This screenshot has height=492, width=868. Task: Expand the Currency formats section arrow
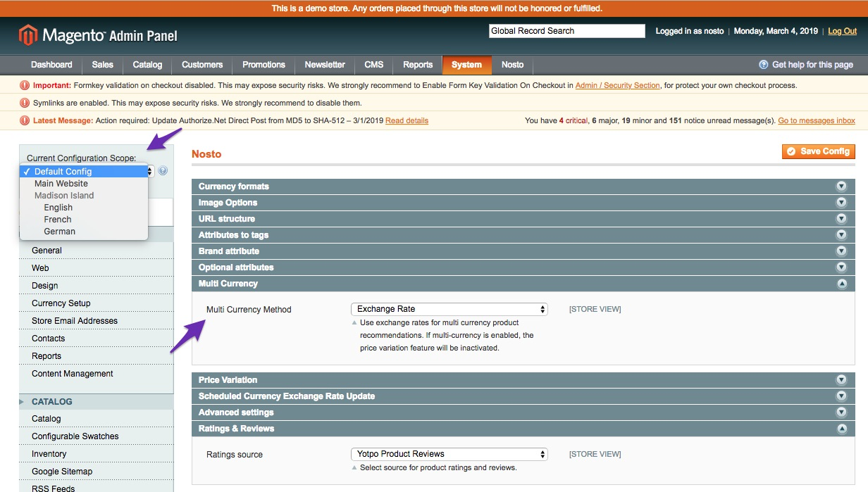click(x=841, y=187)
